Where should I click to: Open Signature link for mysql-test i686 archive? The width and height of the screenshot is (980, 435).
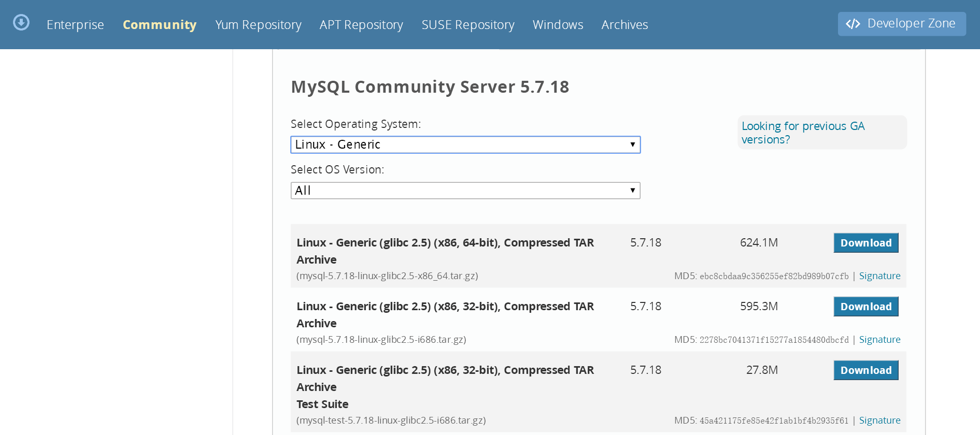pyautogui.click(x=879, y=421)
